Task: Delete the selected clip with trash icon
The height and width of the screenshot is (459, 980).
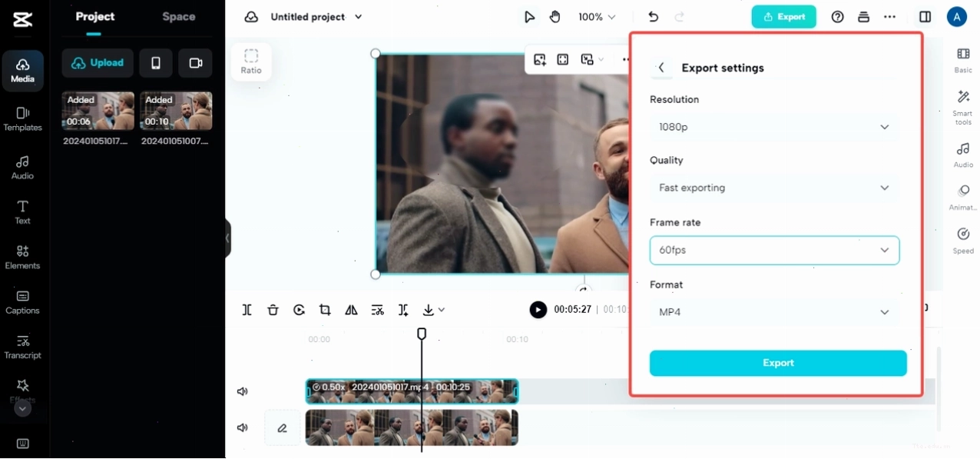Action: [273, 310]
